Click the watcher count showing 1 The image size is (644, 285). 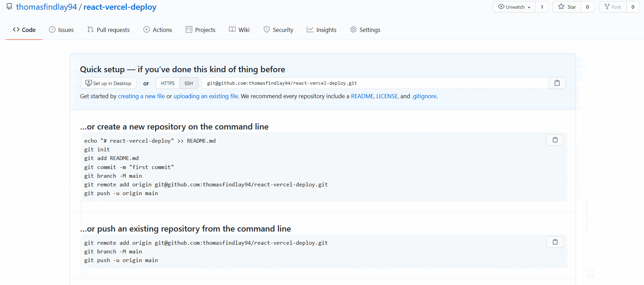tap(542, 7)
